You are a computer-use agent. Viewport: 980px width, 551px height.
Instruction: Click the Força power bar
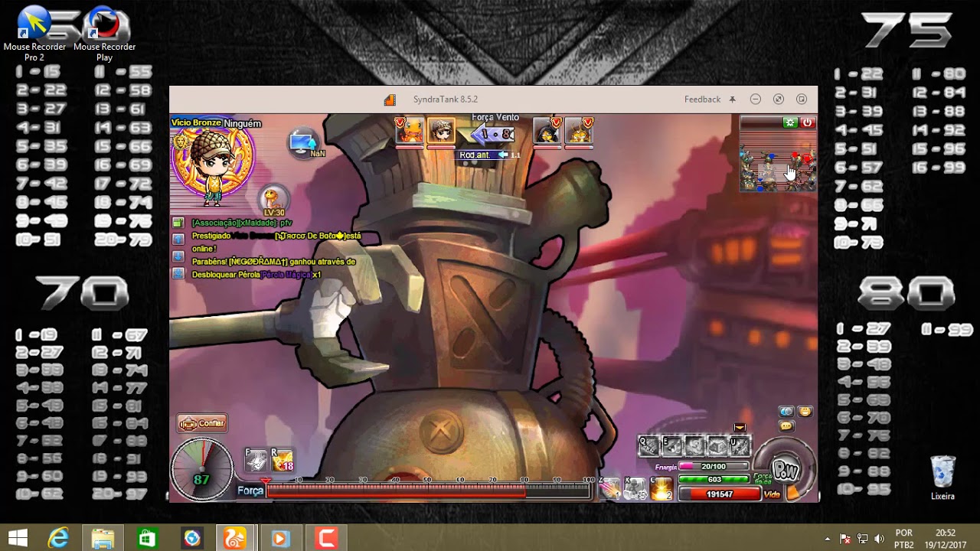click(429, 491)
